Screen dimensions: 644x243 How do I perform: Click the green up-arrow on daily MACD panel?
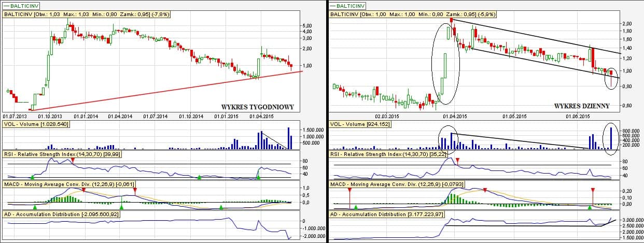coord(590,208)
